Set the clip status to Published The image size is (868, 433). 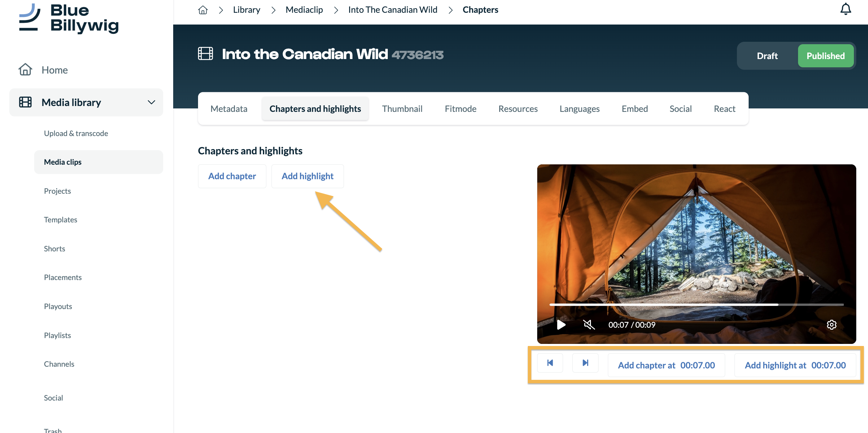pyautogui.click(x=826, y=56)
